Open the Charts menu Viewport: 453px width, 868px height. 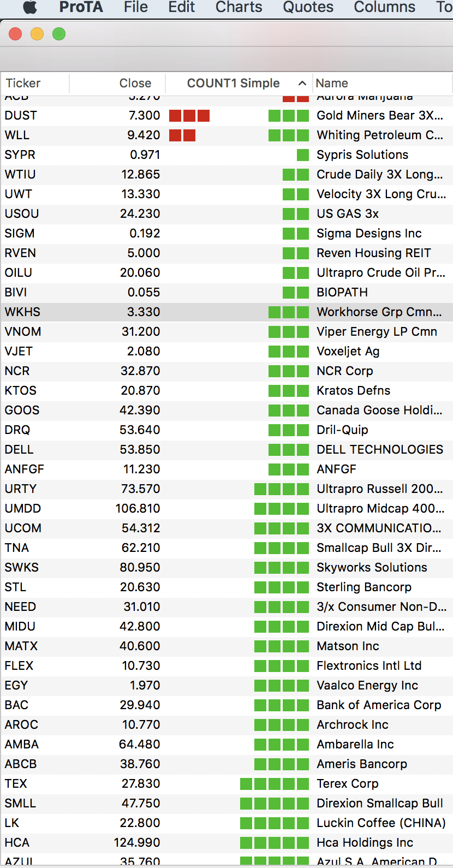pyautogui.click(x=239, y=7)
